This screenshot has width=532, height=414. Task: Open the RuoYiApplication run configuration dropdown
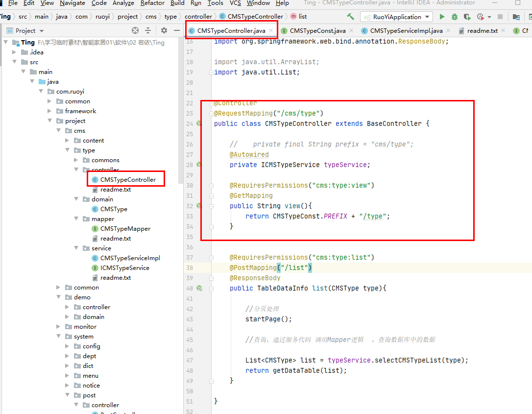(396, 17)
